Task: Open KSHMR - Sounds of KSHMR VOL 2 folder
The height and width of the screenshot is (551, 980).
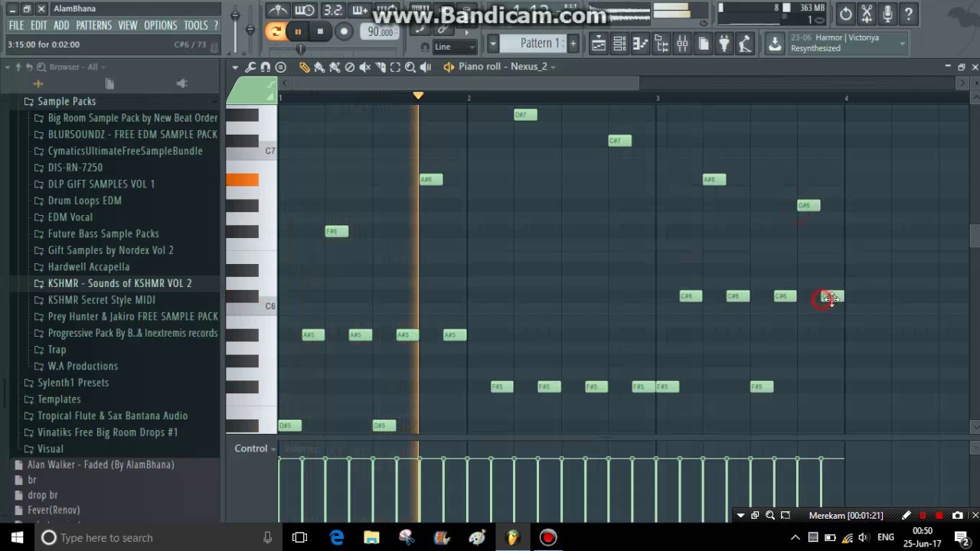Action: (119, 283)
